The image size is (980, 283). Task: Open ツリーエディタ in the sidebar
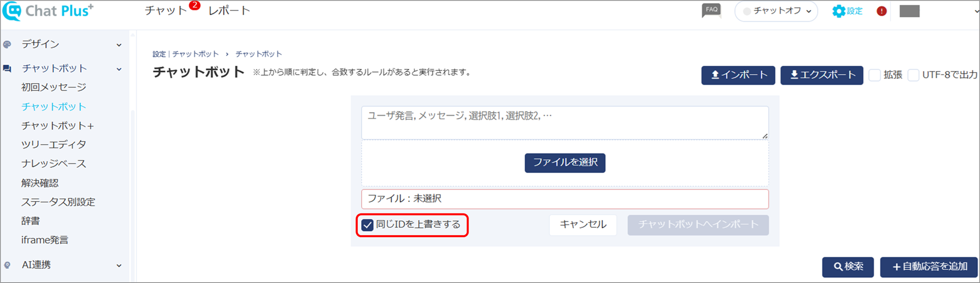[54, 144]
